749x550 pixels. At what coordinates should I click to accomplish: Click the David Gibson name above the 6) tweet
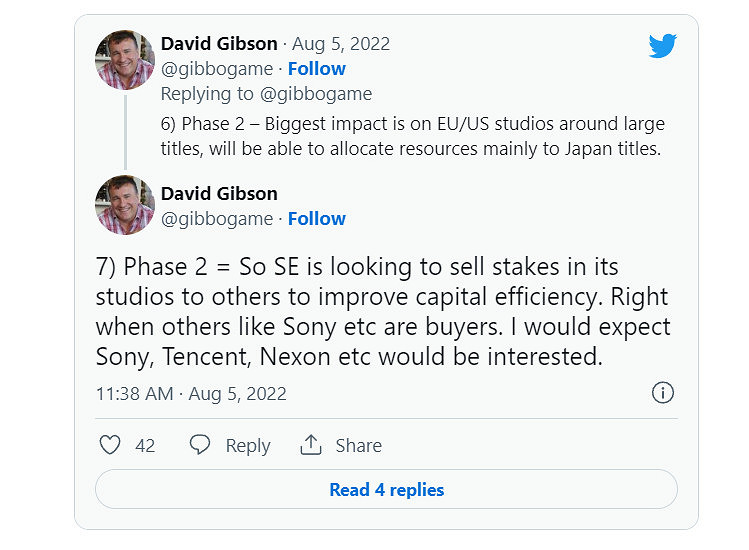point(219,44)
